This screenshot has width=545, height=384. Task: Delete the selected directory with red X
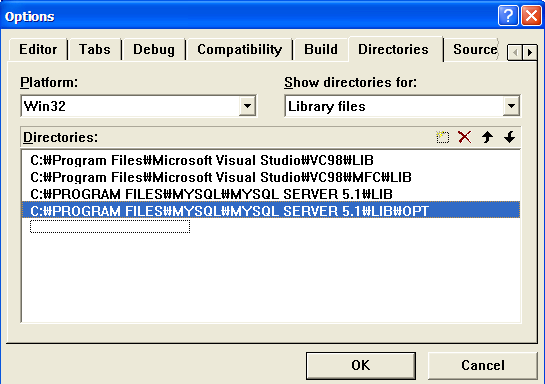pos(465,137)
